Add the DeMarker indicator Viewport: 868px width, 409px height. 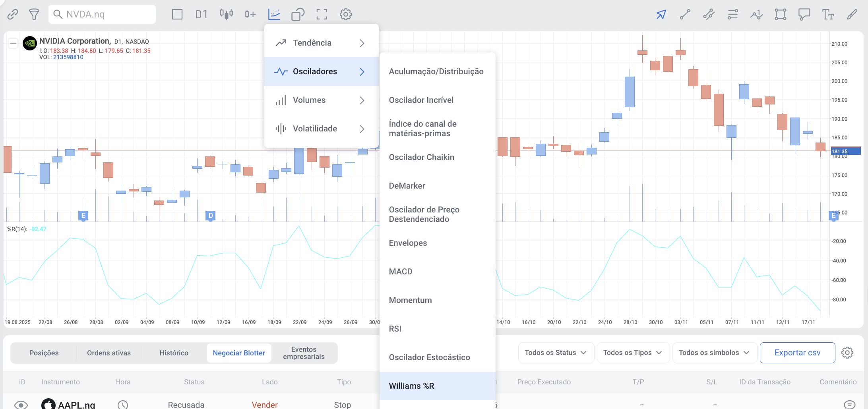coord(437,186)
